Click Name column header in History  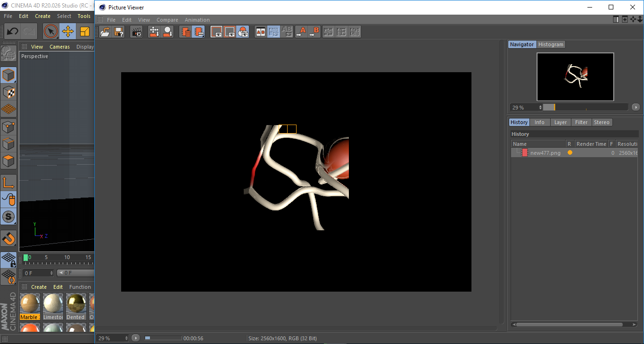coord(538,144)
